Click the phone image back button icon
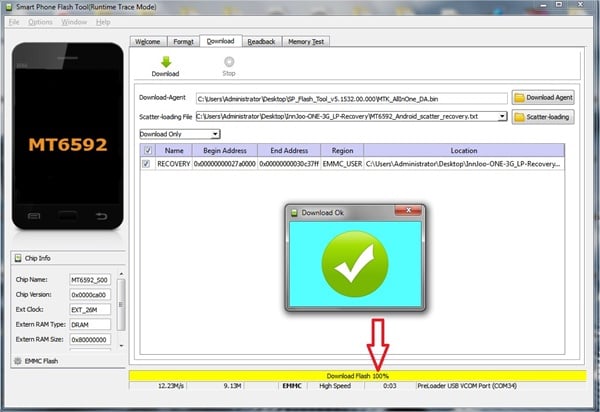Screen dimensions: 600x412 (x=101, y=217)
